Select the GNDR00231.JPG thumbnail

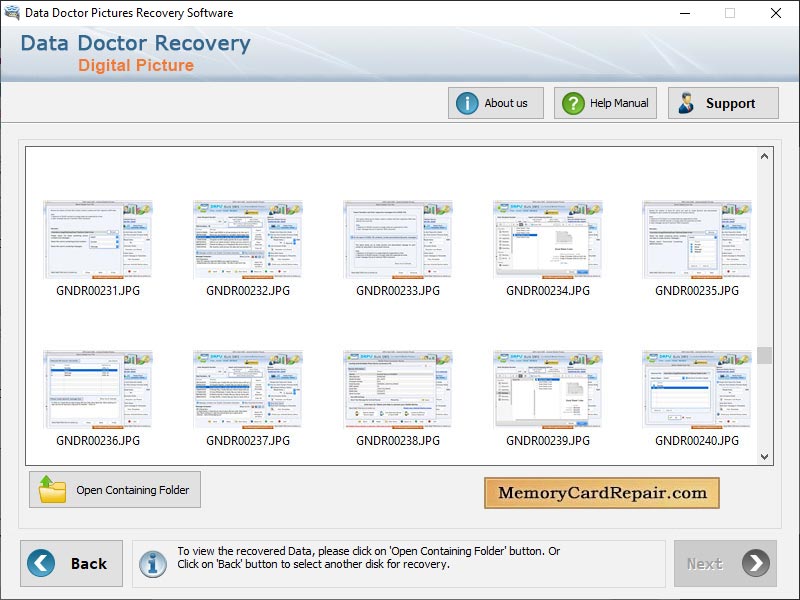pos(97,238)
